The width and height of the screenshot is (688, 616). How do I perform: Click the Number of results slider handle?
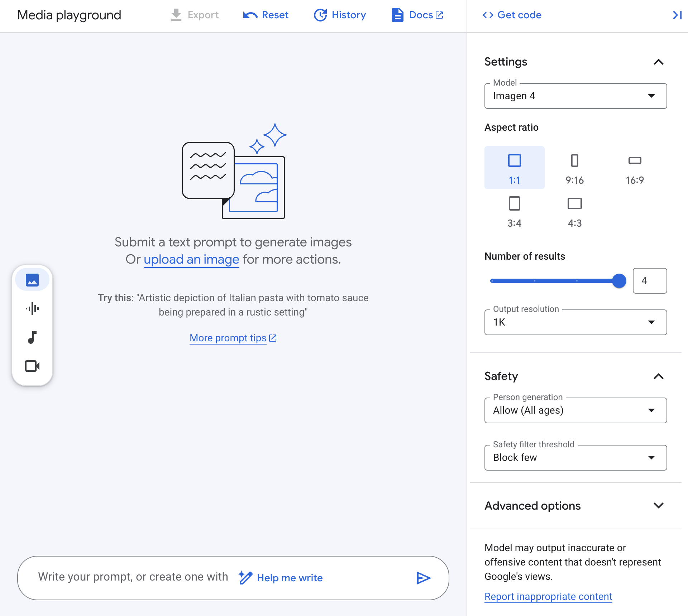pyautogui.click(x=619, y=281)
